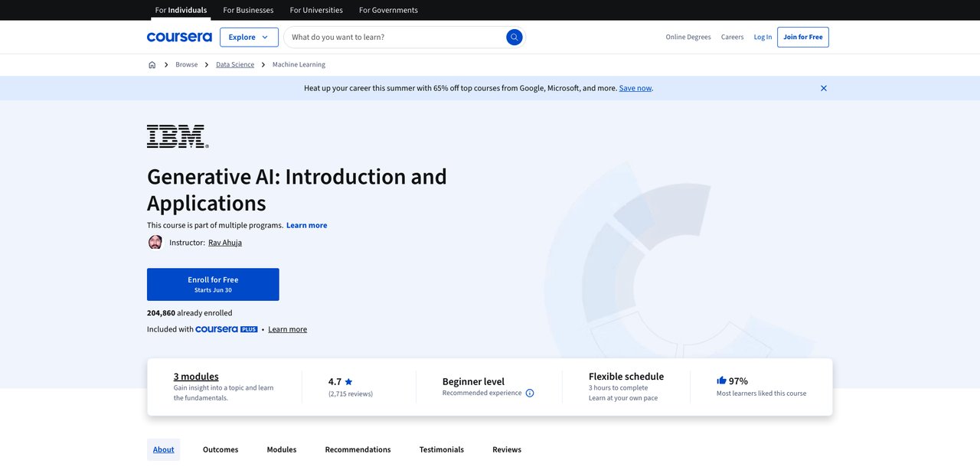
Task: Click Log In
Action: click(x=763, y=37)
